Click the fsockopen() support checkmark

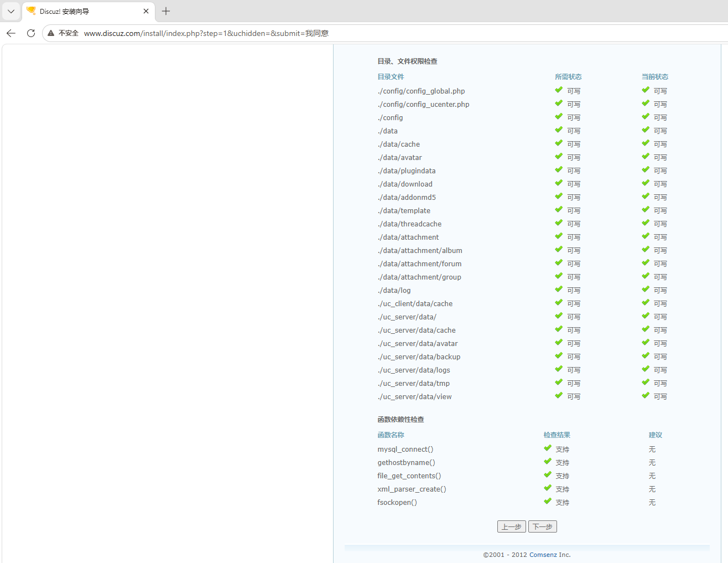(x=548, y=502)
